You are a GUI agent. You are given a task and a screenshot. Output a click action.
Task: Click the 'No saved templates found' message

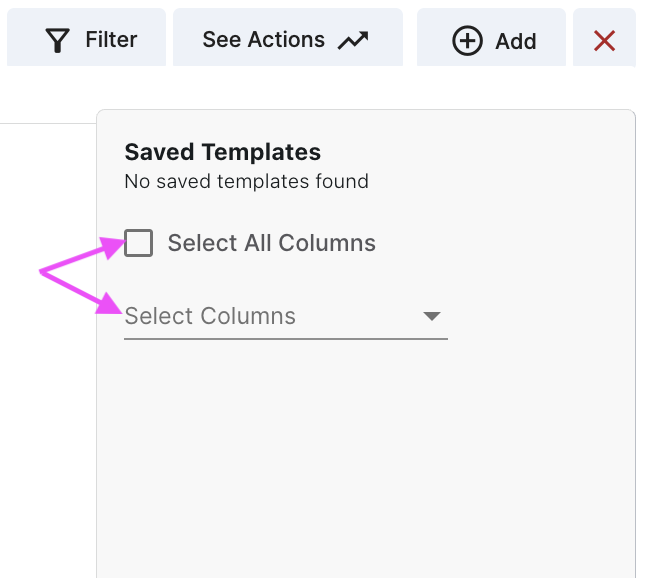pos(246,181)
